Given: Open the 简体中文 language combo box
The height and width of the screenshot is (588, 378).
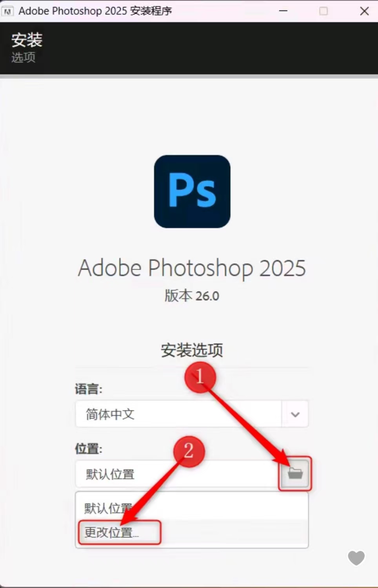Looking at the screenshot, I should 192,414.
